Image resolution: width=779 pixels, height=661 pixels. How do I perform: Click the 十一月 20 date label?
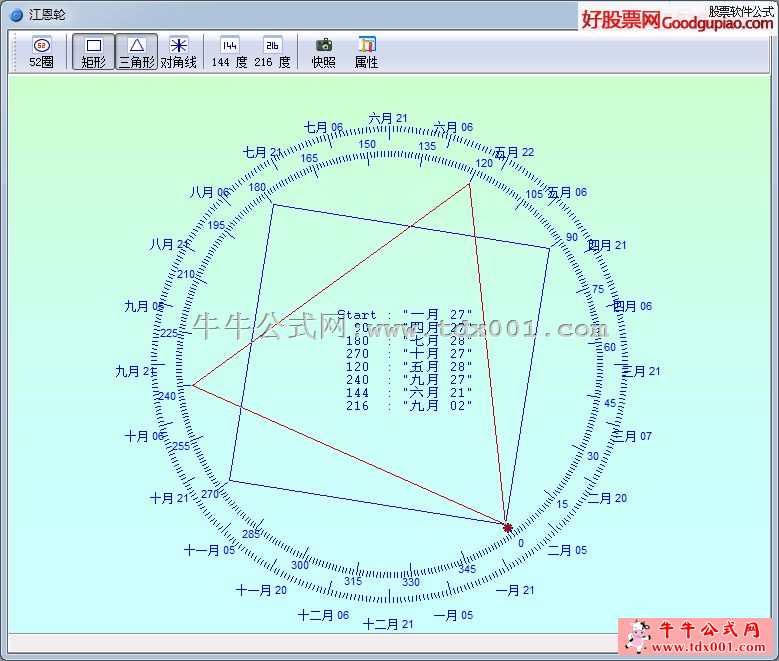261,590
